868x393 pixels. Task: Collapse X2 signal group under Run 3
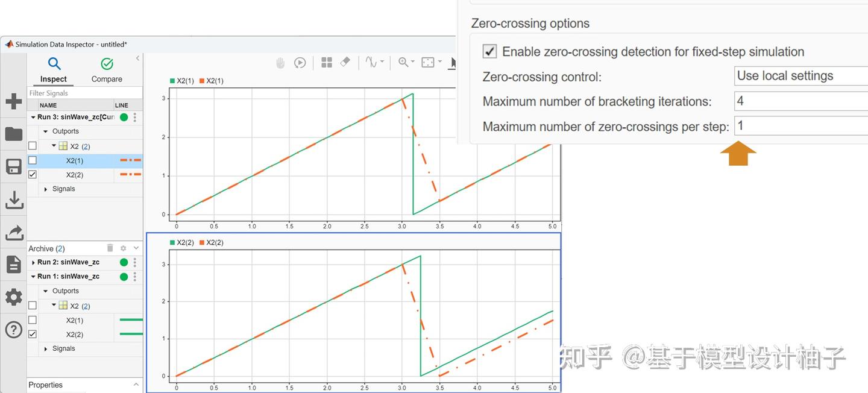pyautogui.click(x=54, y=145)
